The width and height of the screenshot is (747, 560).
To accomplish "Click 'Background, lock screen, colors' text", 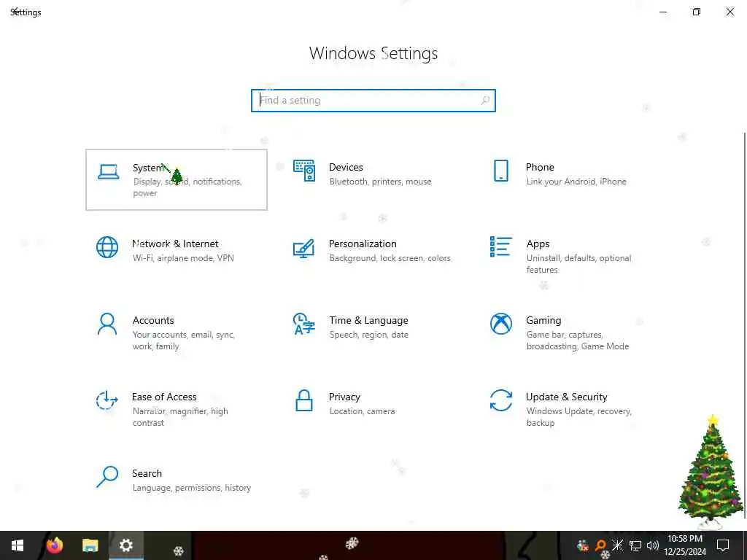I will point(390,258).
